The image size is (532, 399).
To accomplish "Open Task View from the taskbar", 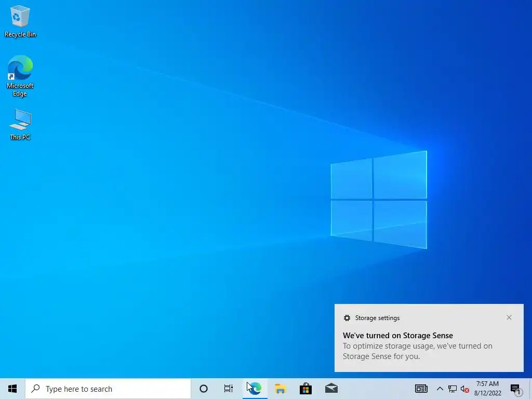I will pyautogui.click(x=229, y=389).
